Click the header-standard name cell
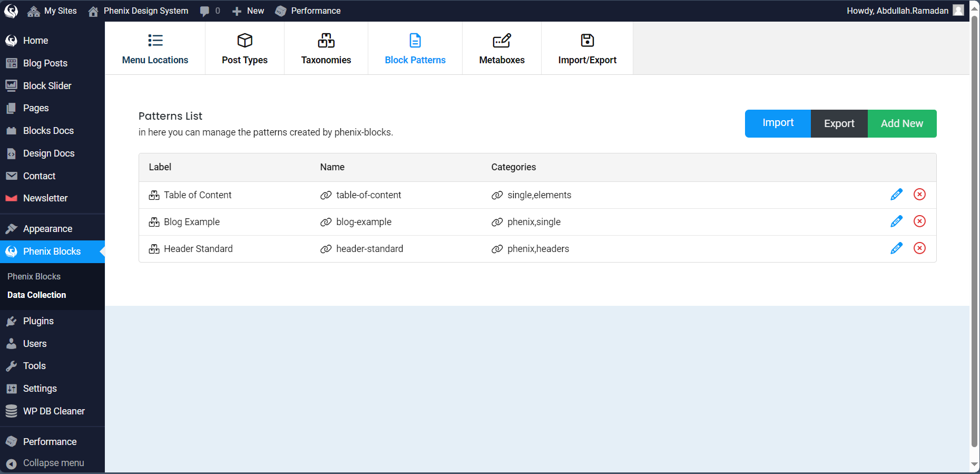 click(369, 249)
